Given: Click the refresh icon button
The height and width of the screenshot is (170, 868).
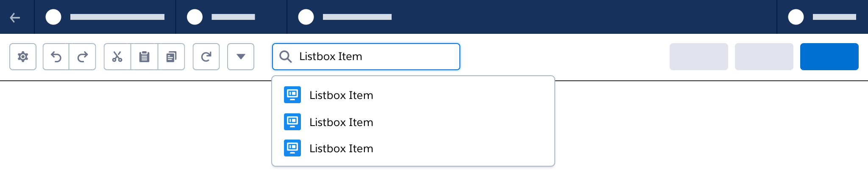Looking at the screenshot, I should [x=206, y=57].
